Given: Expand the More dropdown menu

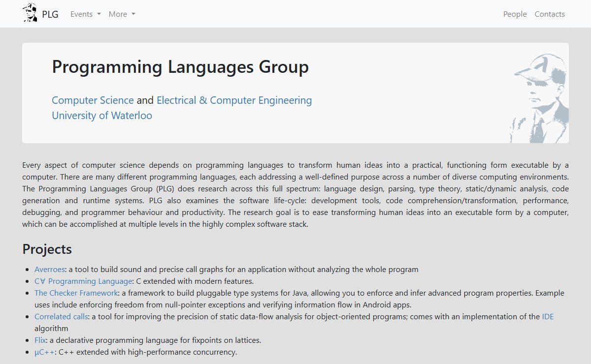Looking at the screenshot, I should (122, 14).
